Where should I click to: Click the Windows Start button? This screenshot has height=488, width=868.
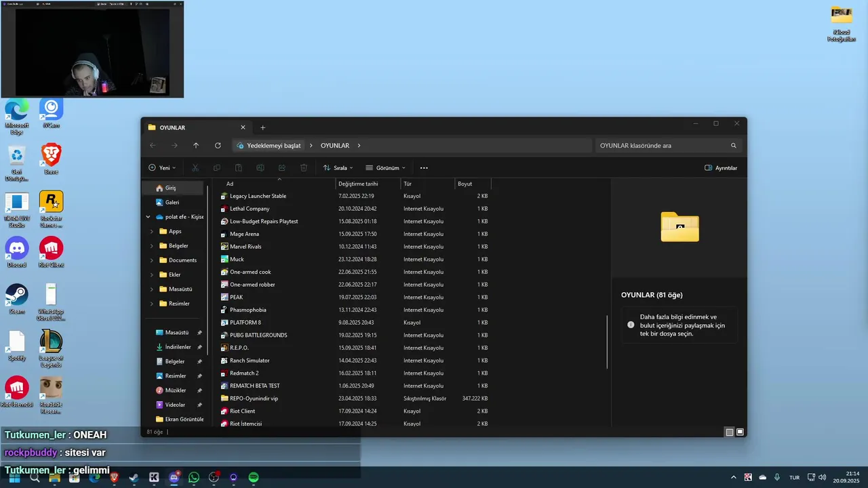(14, 478)
